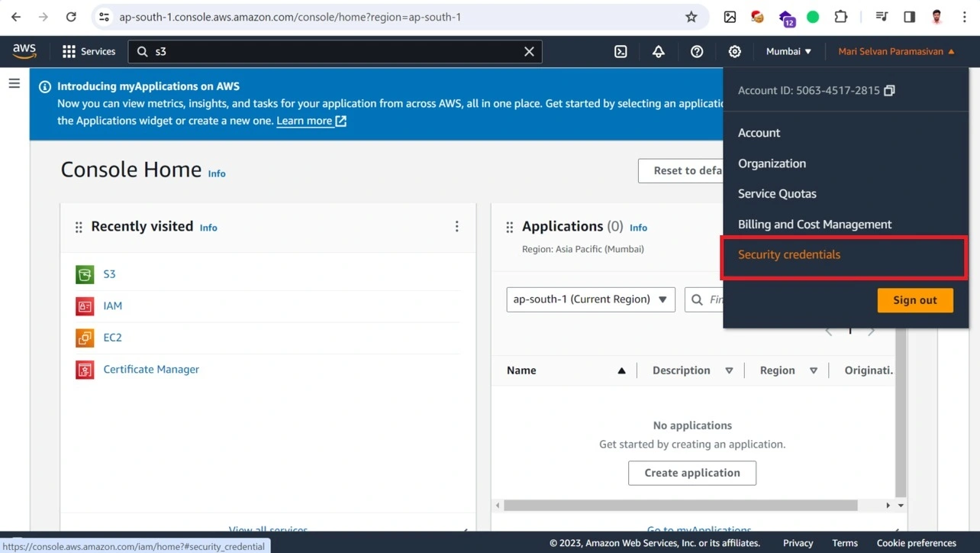
Task: Expand the ap-south-1 Current Region dropdown
Action: point(591,299)
